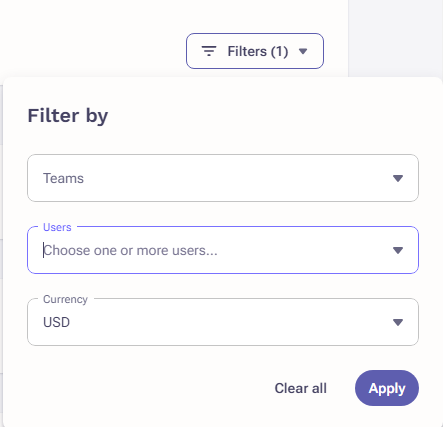Clear all applied filters

300,388
